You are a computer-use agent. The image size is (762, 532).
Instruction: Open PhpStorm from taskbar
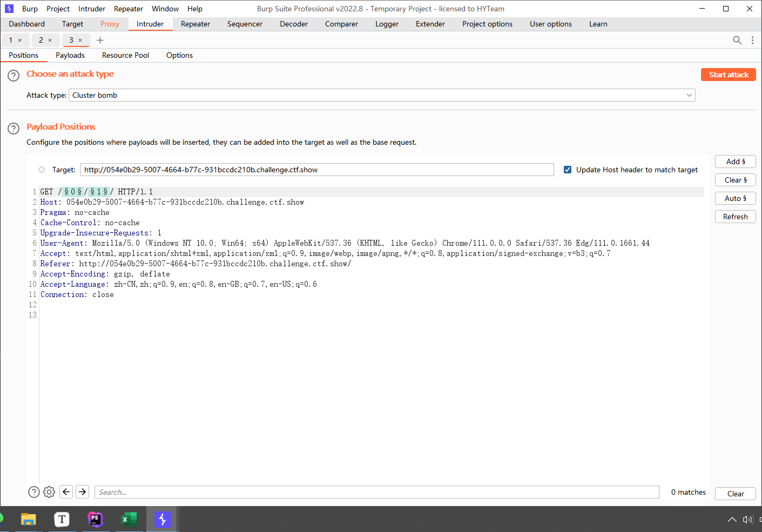[x=95, y=520]
